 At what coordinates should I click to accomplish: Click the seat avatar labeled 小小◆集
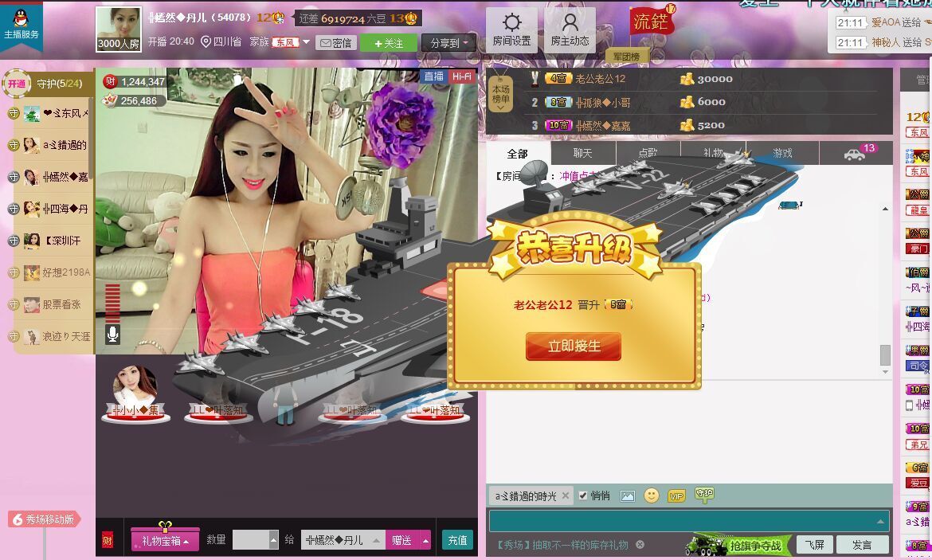(x=135, y=394)
